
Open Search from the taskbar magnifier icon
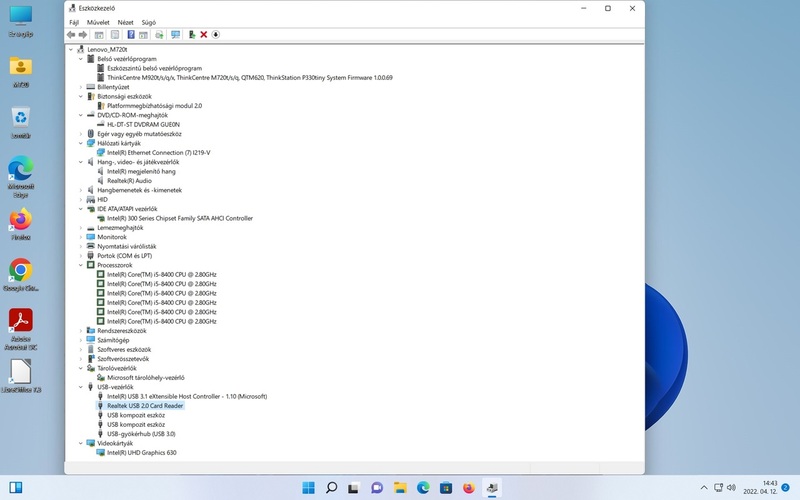coord(332,488)
